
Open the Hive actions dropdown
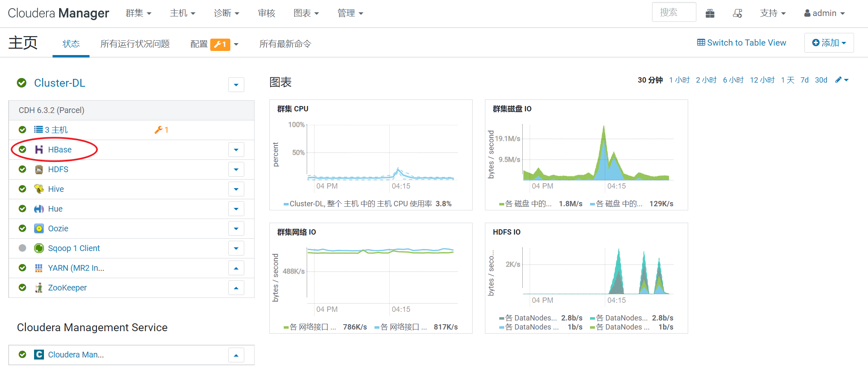click(236, 189)
